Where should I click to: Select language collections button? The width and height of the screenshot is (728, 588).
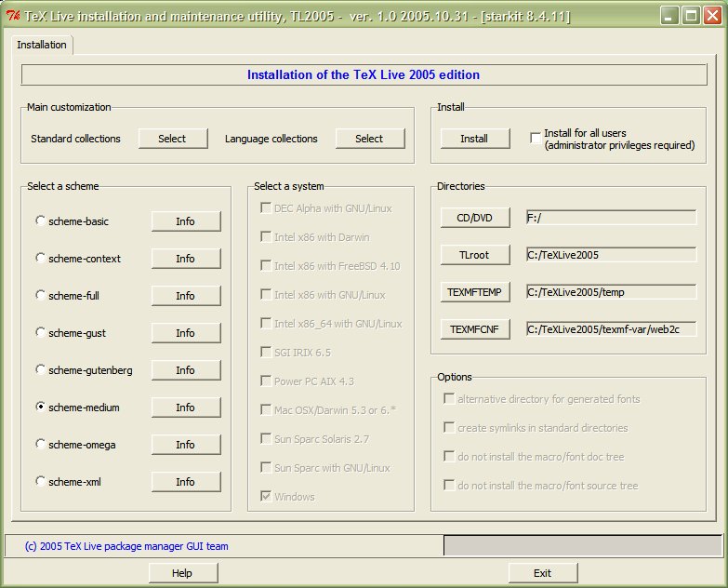(x=370, y=139)
